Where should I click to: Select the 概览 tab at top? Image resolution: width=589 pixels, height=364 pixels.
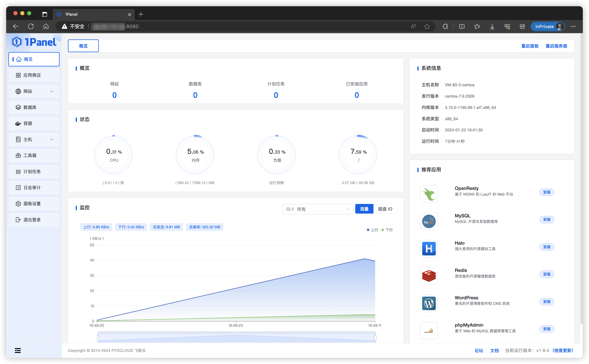coord(83,46)
